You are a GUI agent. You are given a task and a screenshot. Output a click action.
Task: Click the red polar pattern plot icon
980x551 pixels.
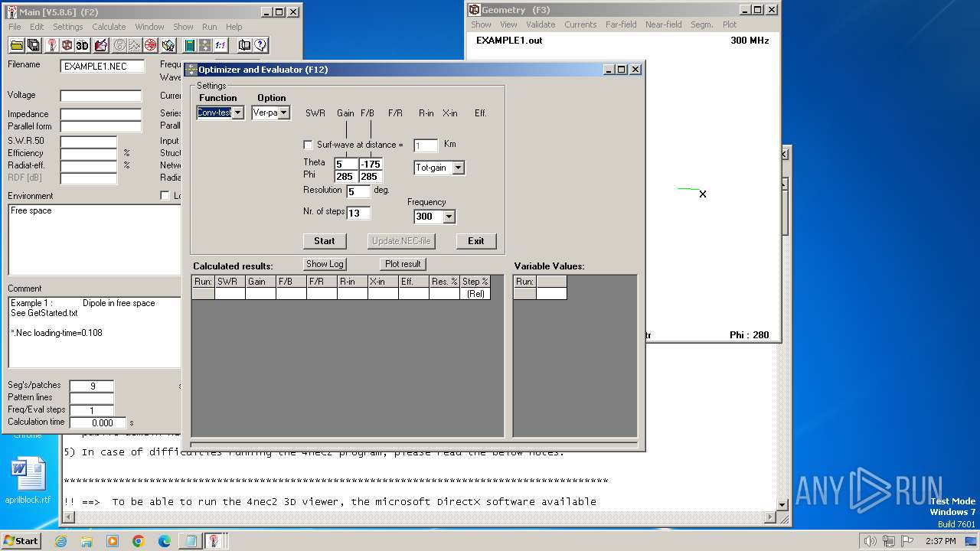150,45
